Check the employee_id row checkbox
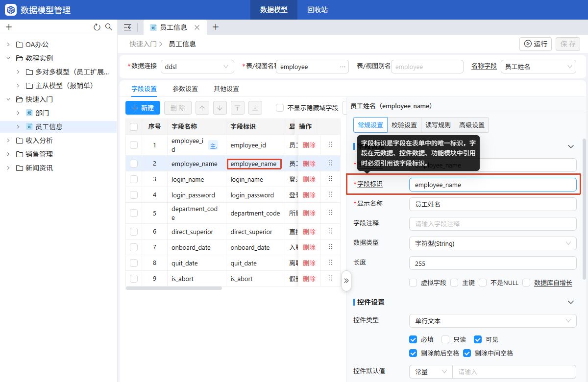This screenshot has width=588, height=382. (x=134, y=145)
